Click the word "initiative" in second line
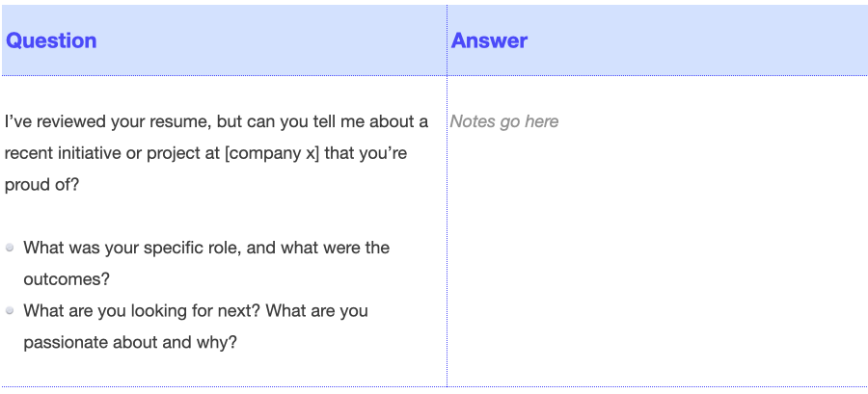The height and width of the screenshot is (394, 868). point(90,153)
